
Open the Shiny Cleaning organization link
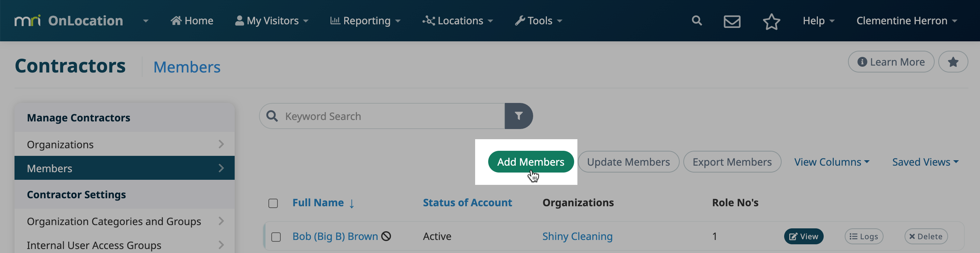577,236
